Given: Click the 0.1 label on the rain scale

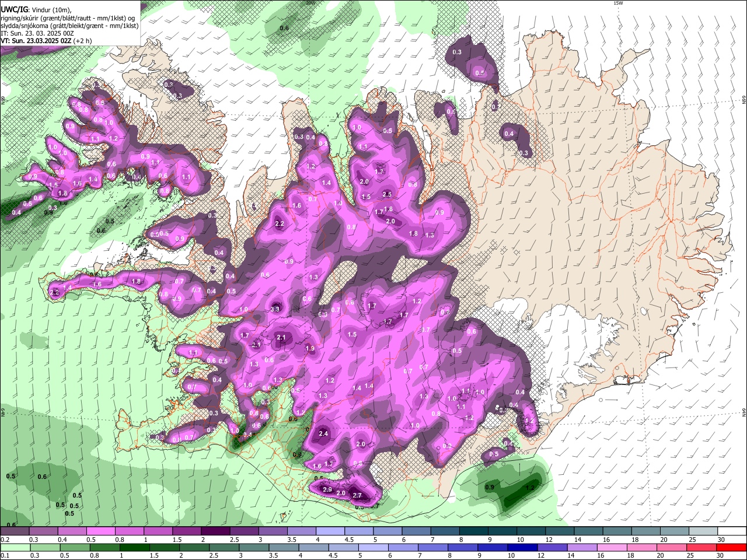Looking at the screenshot, I should tap(5, 555).
